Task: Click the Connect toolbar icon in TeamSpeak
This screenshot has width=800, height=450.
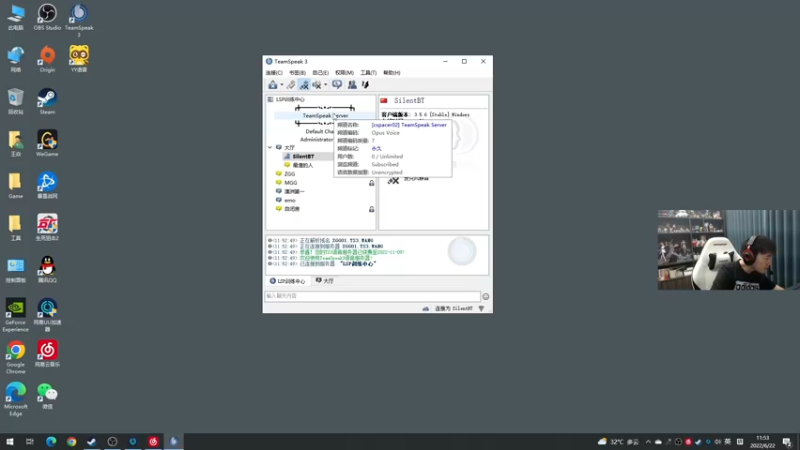Action: pyautogui.click(x=273, y=85)
